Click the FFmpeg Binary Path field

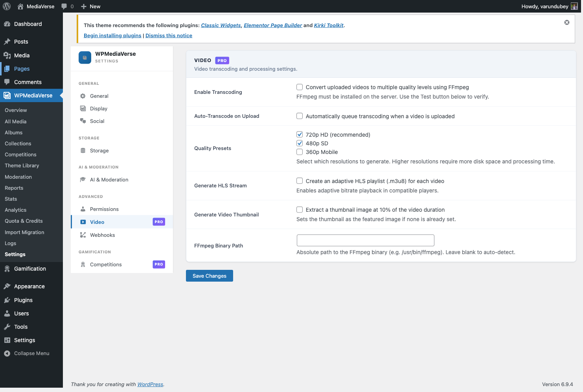[x=365, y=240]
